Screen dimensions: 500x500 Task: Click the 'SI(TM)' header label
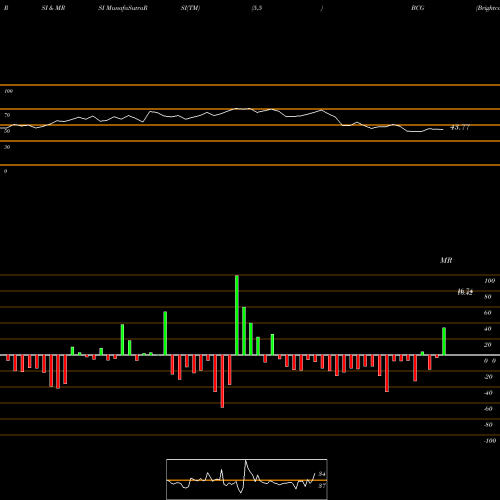point(190,8)
